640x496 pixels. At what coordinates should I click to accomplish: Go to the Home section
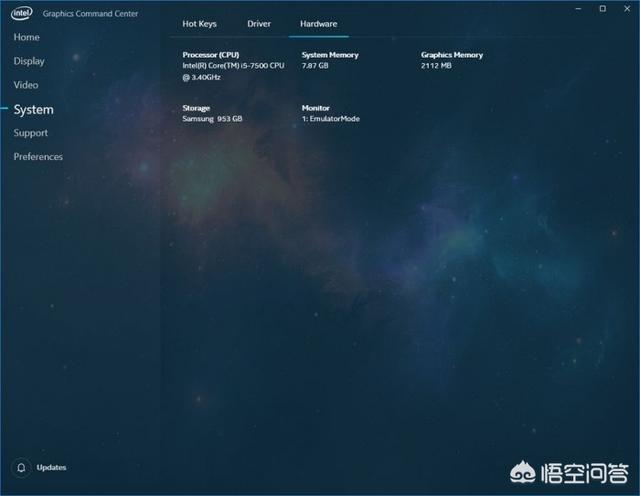click(x=27, y=37)
